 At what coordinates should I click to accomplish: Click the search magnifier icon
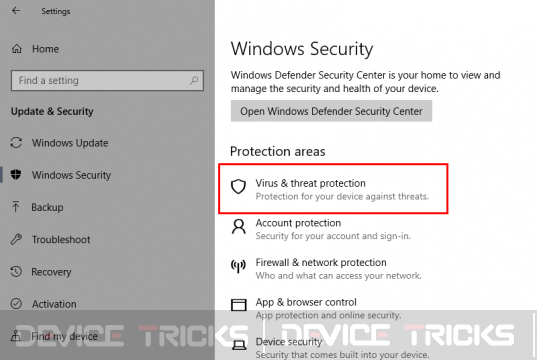[194, 80]
